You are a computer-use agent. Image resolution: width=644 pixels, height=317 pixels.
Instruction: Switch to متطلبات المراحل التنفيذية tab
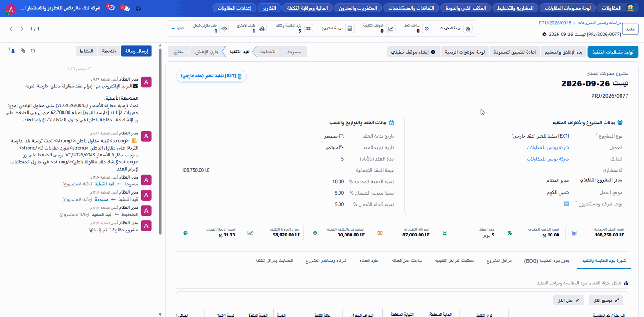point(454,261)
